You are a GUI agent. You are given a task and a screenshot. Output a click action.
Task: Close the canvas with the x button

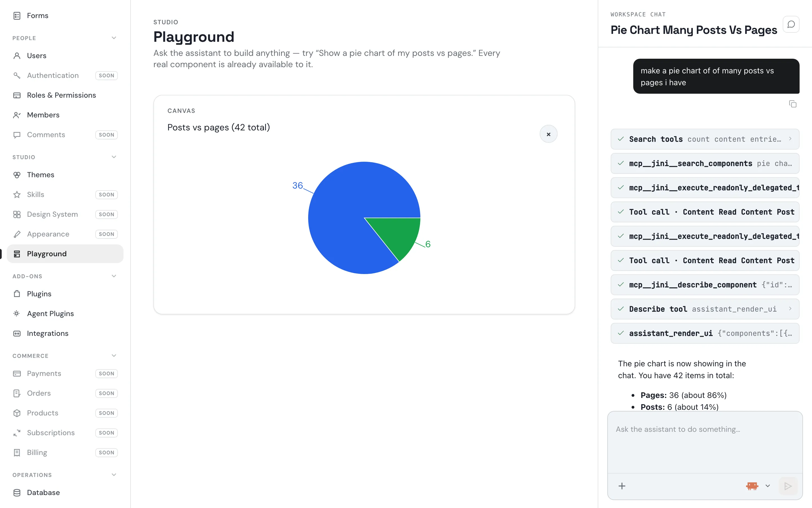point(548,134)
